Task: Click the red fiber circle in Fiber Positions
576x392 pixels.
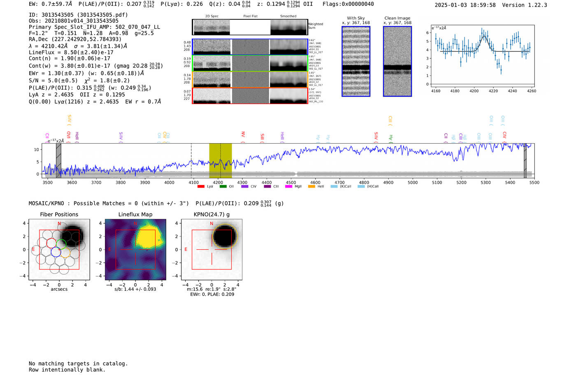Action: (x=51, y=243)
